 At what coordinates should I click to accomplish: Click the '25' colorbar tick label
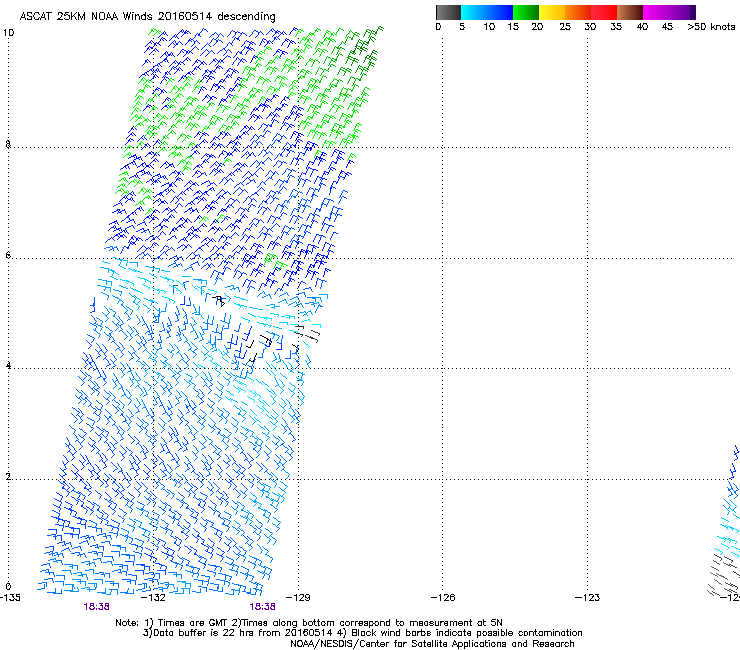565,27
